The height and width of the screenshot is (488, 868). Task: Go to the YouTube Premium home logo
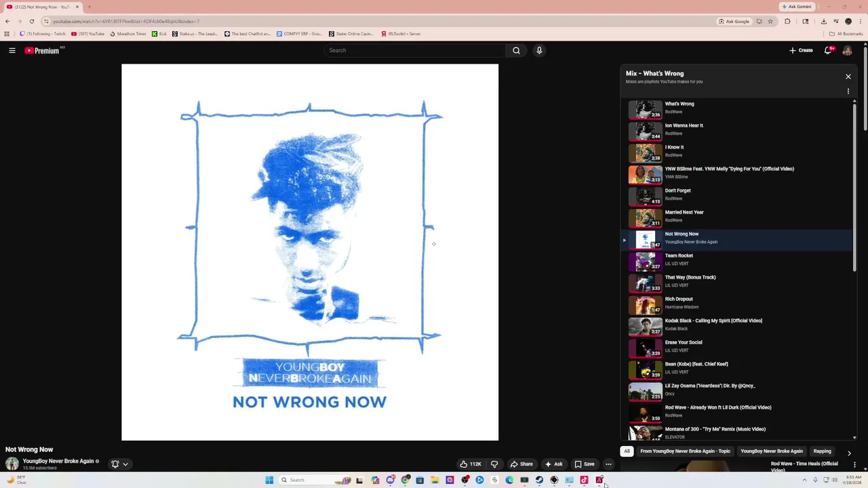click(x=43, y=50)
